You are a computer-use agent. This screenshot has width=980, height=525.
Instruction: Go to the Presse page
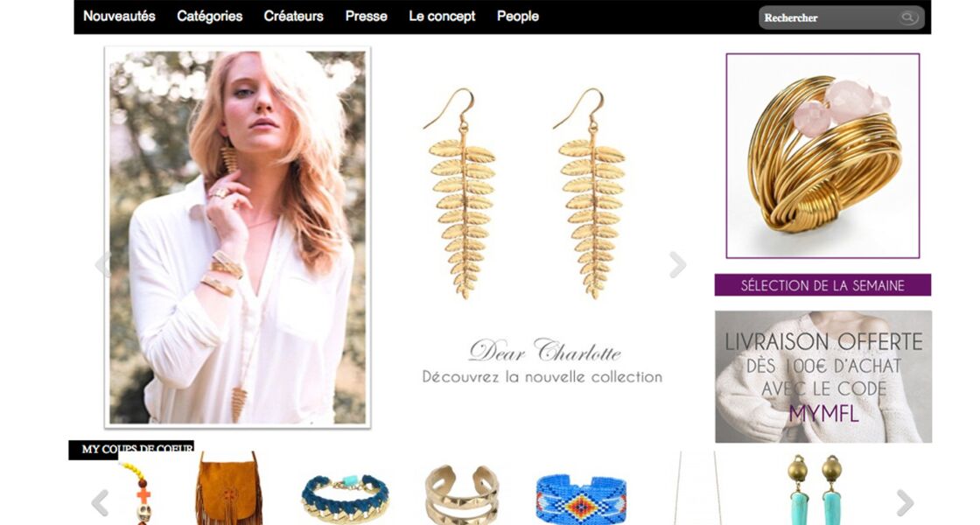(367, 17)
